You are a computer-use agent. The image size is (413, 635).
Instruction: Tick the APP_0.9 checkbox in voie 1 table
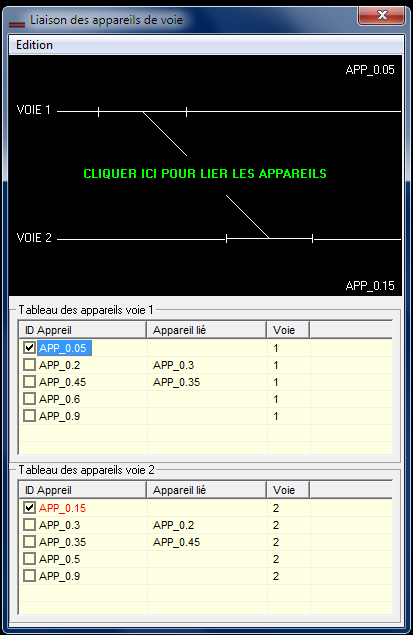click(29, 416)
